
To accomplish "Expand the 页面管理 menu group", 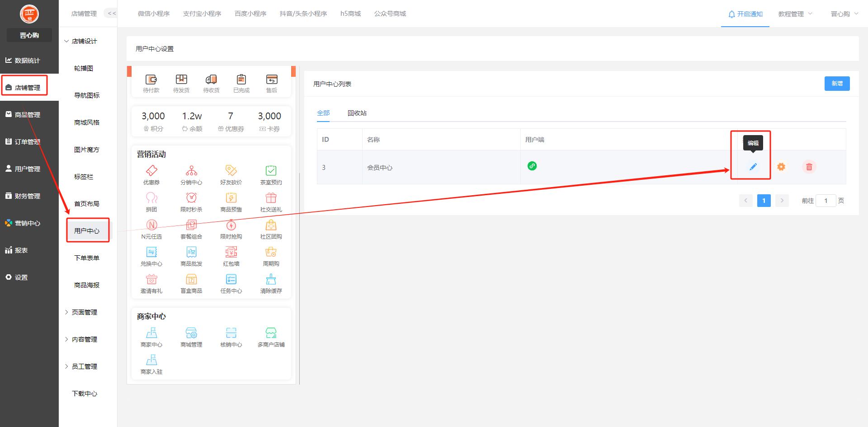I will 84,312.
